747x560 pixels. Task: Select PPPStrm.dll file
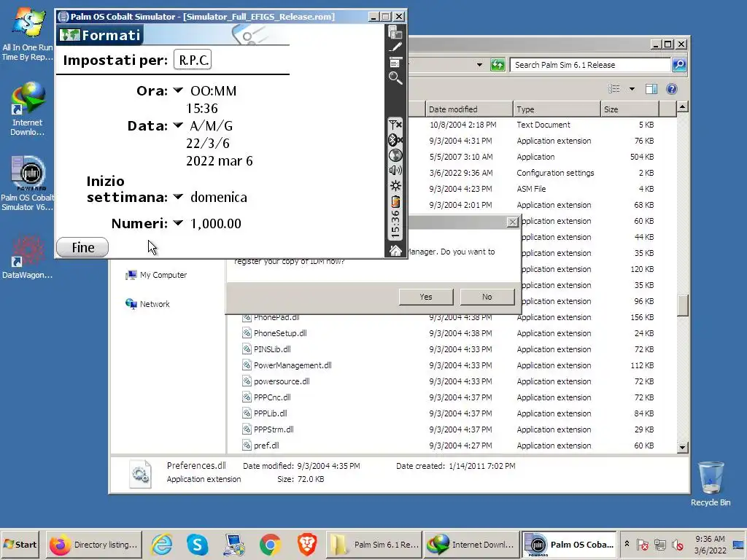[x=268, y=429]
